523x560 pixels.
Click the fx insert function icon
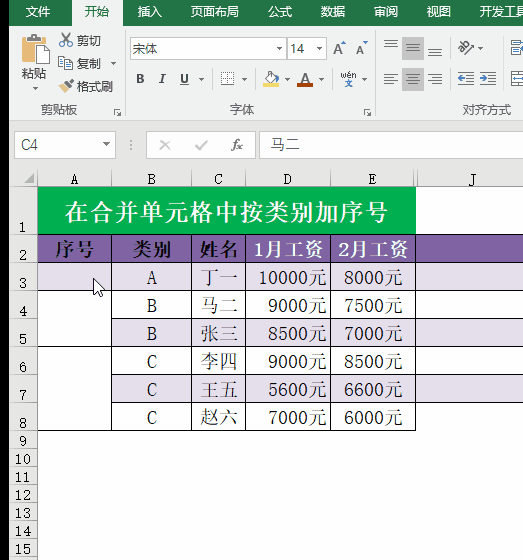click(237, 145)
